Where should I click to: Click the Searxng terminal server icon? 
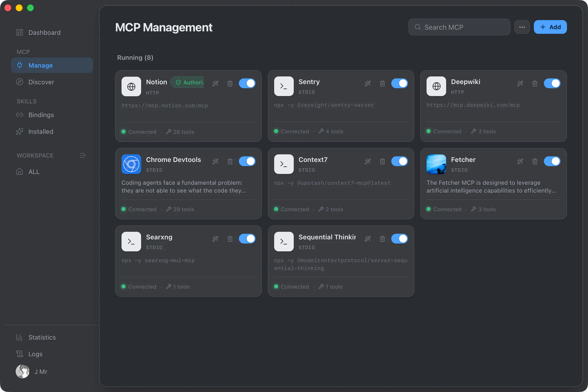point(131,242)
